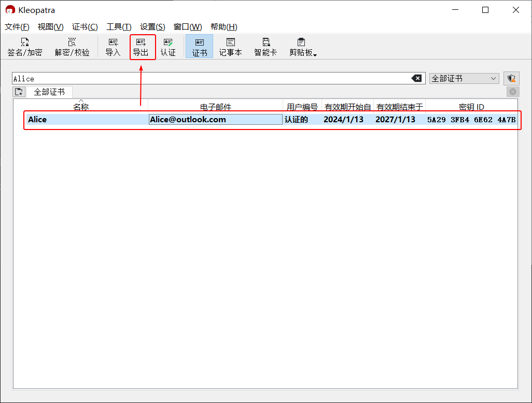The height and width of the screenshot is (403, 532).
Task: Expand the 全部证书 filter combo box
Action: click(x=464, y=79)
